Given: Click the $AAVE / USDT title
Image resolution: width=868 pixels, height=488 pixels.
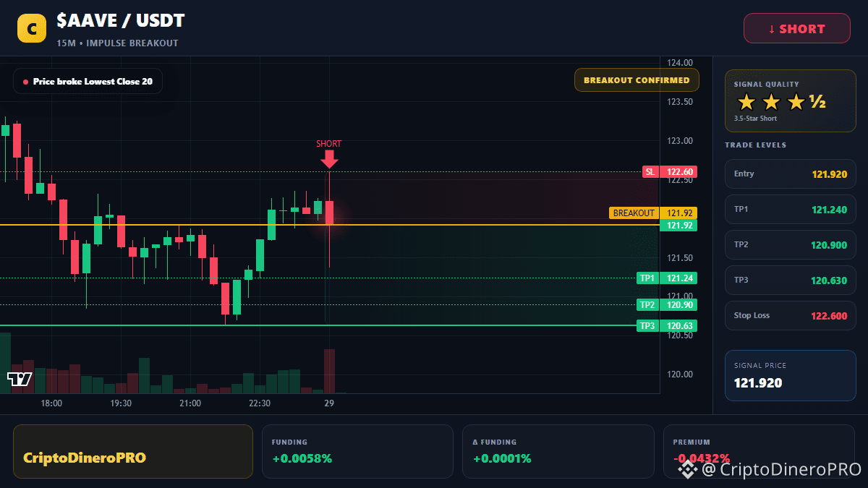Looking at the screenshot, I should pyautogui.click(x=121, y=21).
